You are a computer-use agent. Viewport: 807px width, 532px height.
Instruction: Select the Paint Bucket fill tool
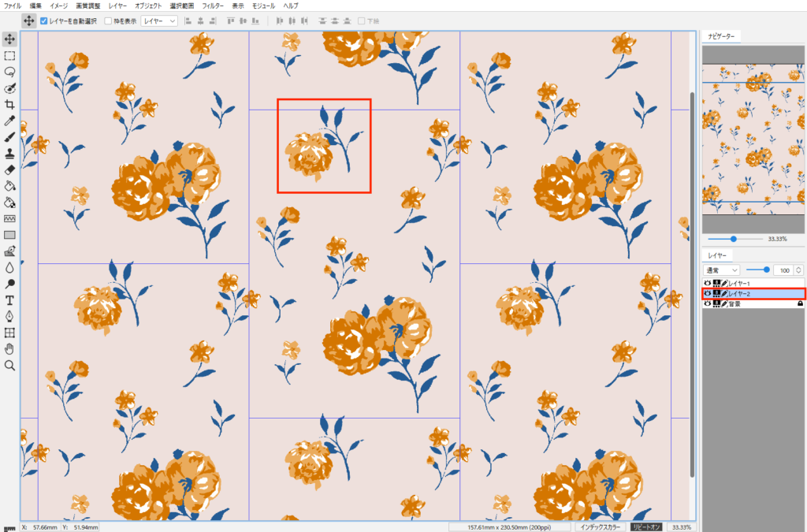click(9, 186)
